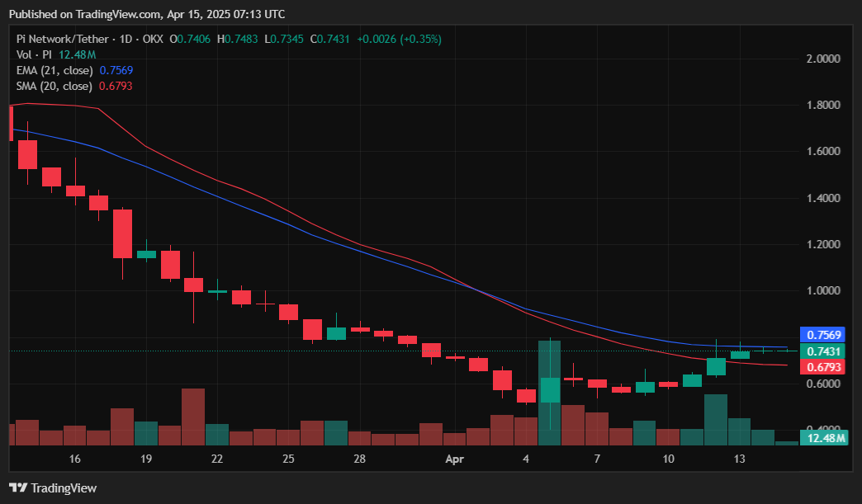862x504 pixels.
Task: Click the 'Apr' label on the time axis
Action: click(455, 459)
